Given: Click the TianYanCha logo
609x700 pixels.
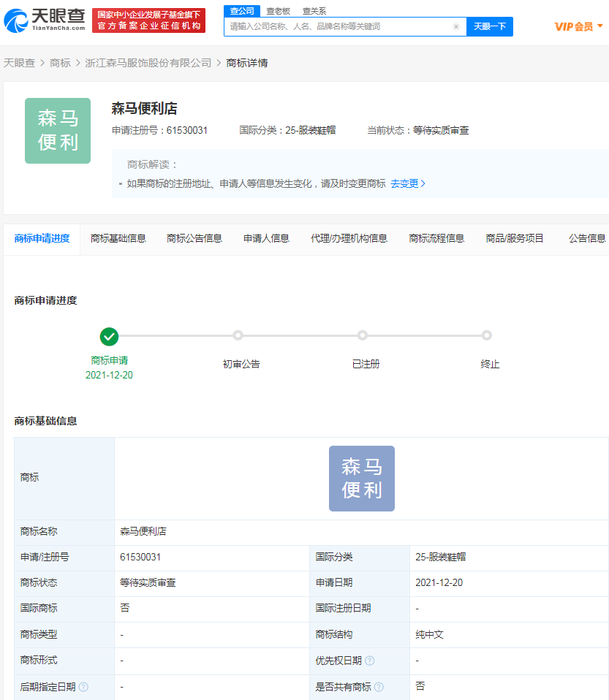Looking at the screenshot, I should 45,20.
